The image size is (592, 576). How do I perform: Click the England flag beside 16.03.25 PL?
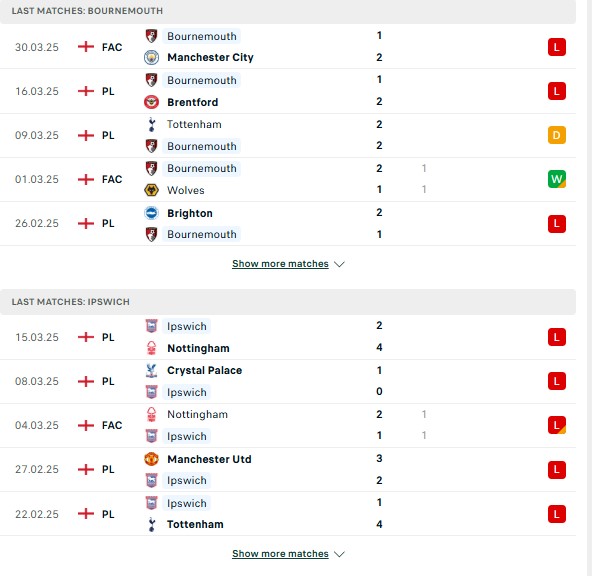point(86,91)
